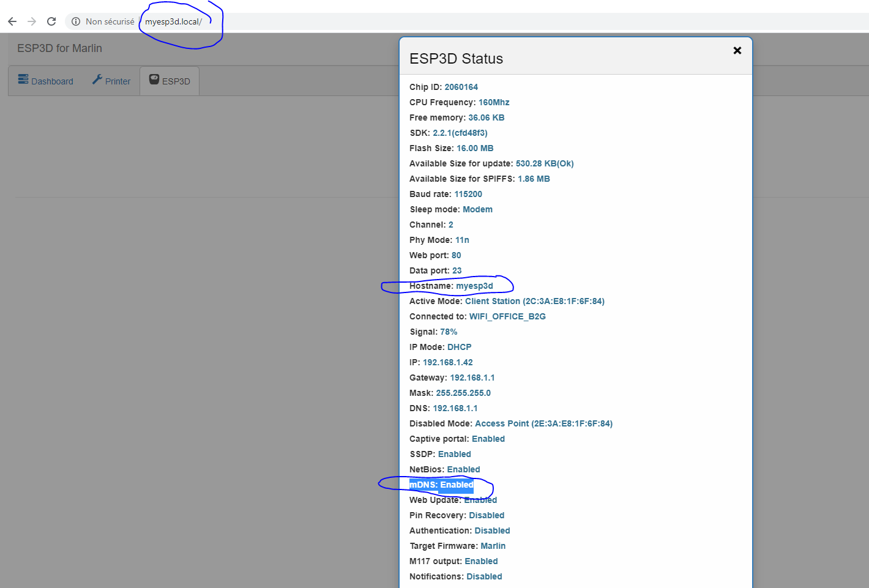Click the IP address 192.168.1.42
This screenshot has height=588, width=869.
tap(448, 362)
